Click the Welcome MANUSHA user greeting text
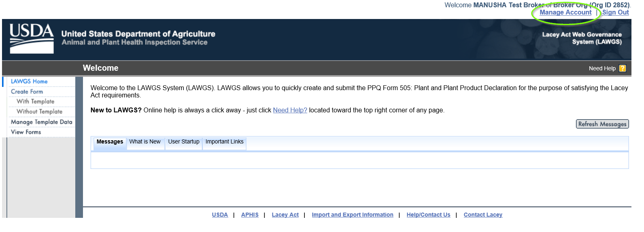Viewport: 644px width, 232px height. point(537,5)
